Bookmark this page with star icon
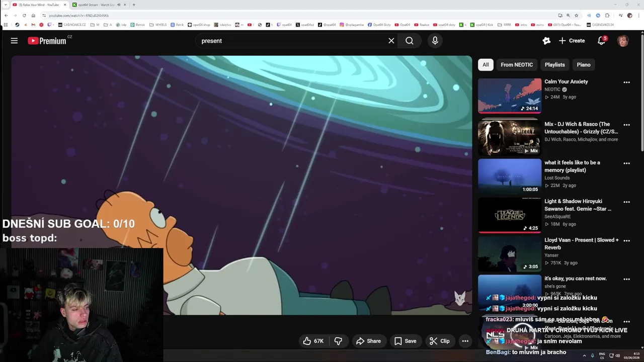The image size is (644, 362). pos(576,16)
